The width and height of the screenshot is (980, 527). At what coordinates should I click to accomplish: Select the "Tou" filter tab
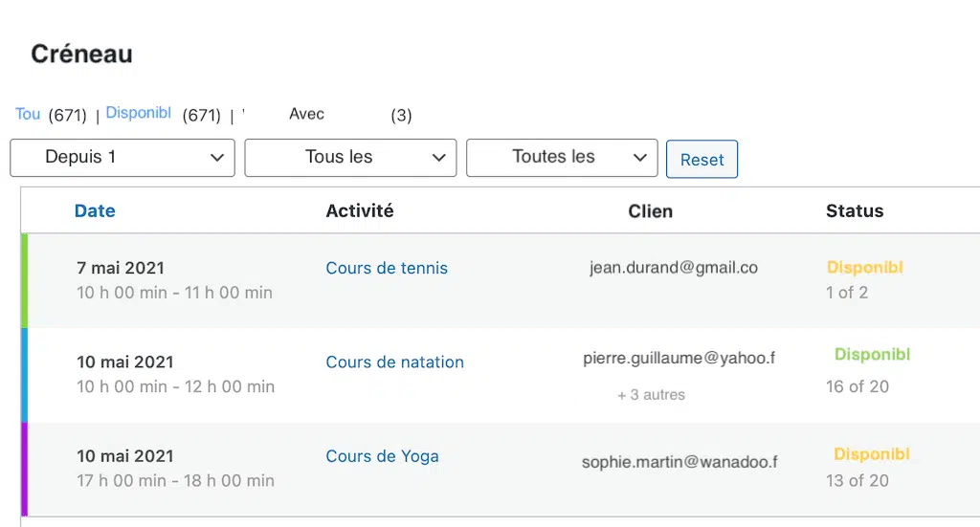coord(28,114)
